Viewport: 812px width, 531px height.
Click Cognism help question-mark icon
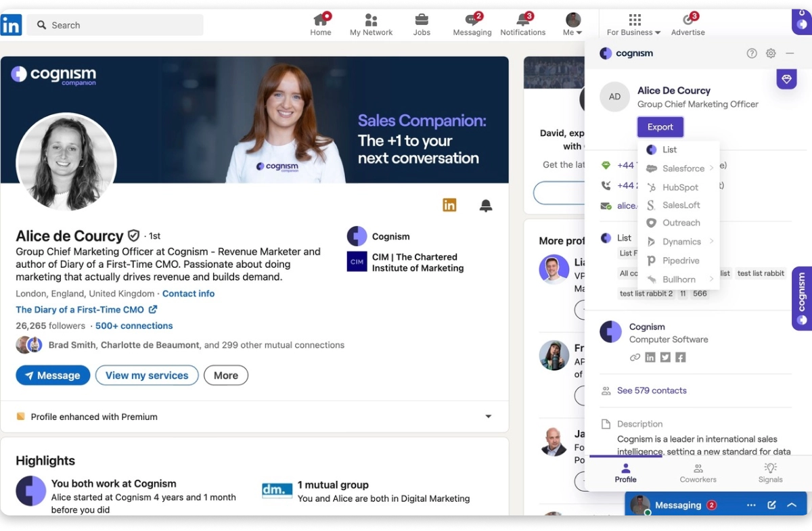[752, 53]
